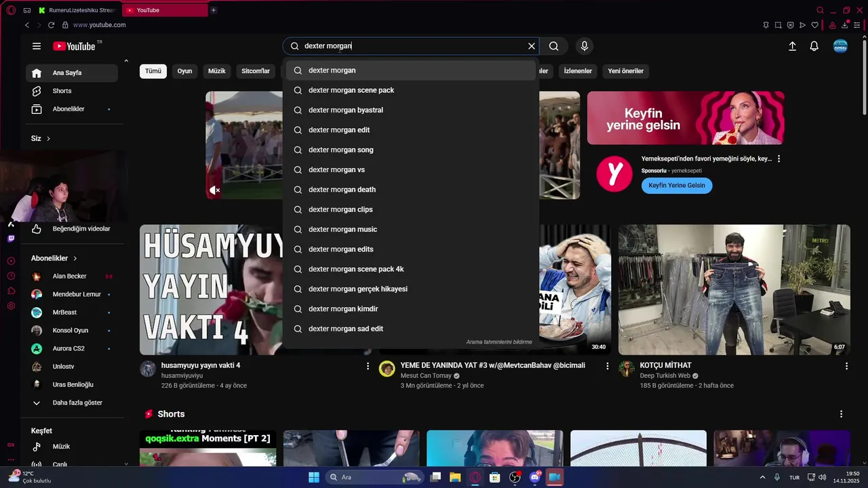This screenshot has width=868, height=488.
Task: Click the Keyfin Yerine Gelsin ad button
Action: click(677, 186)
